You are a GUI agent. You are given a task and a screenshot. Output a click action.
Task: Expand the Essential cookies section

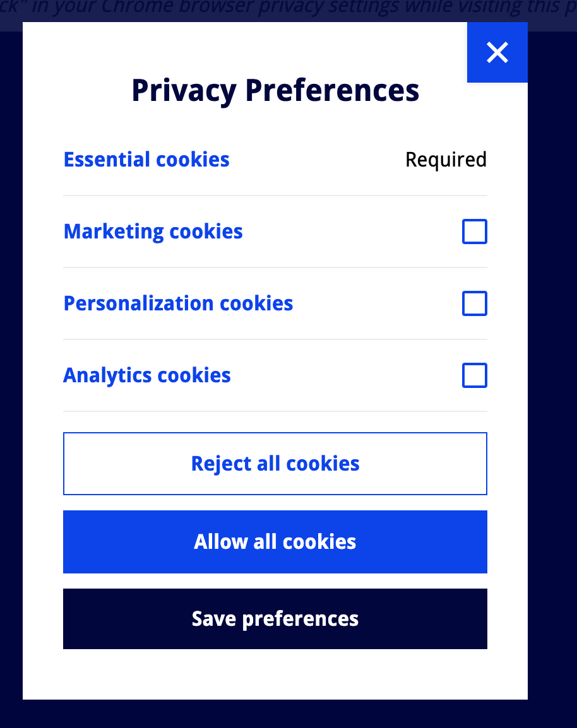click(x=146, y=160)
